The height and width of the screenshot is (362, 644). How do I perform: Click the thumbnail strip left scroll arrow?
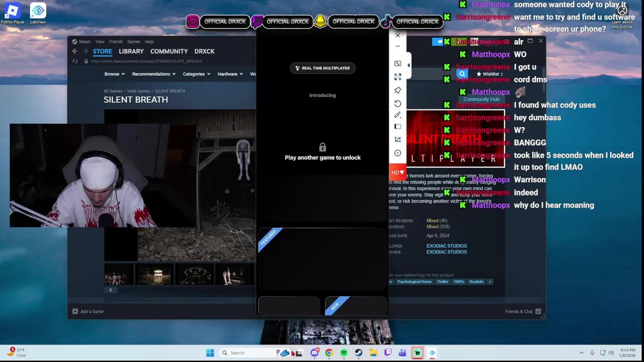[111, 290]
